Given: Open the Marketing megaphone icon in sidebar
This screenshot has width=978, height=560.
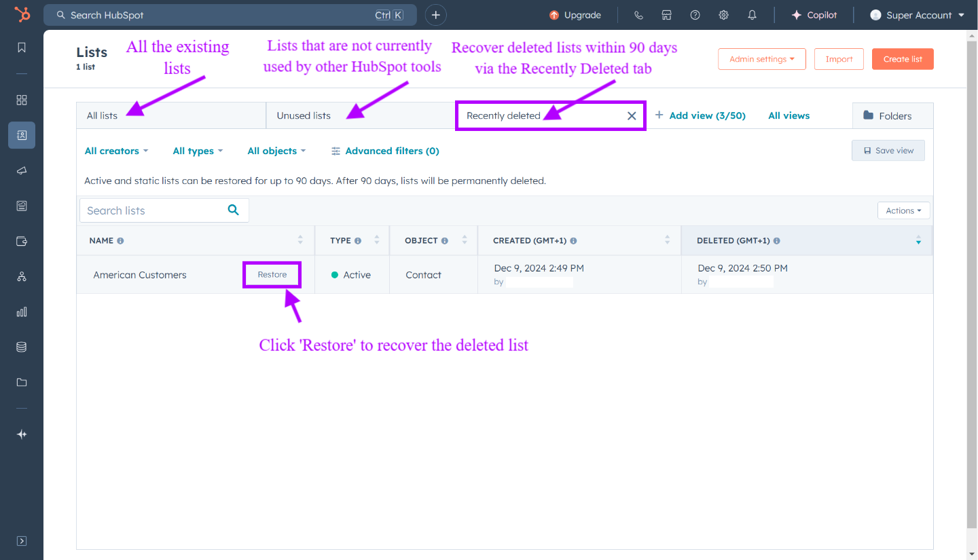Looking at the screenshot, I should tap(22, 170).
